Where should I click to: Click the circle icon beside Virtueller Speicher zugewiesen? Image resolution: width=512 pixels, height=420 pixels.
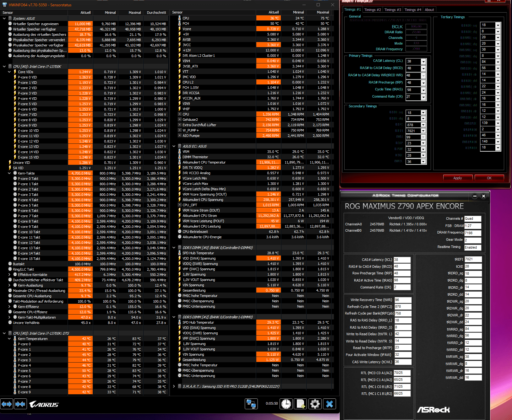(10, 24)
